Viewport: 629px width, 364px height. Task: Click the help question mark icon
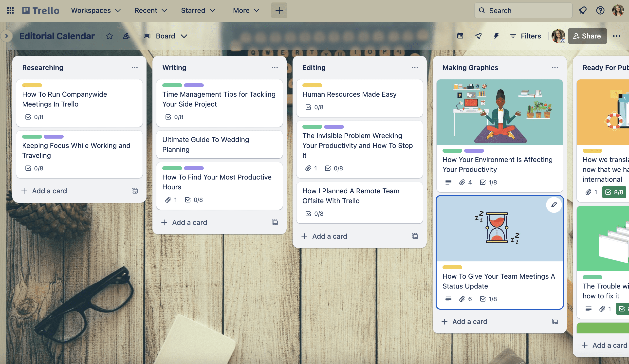click(600, 10)
